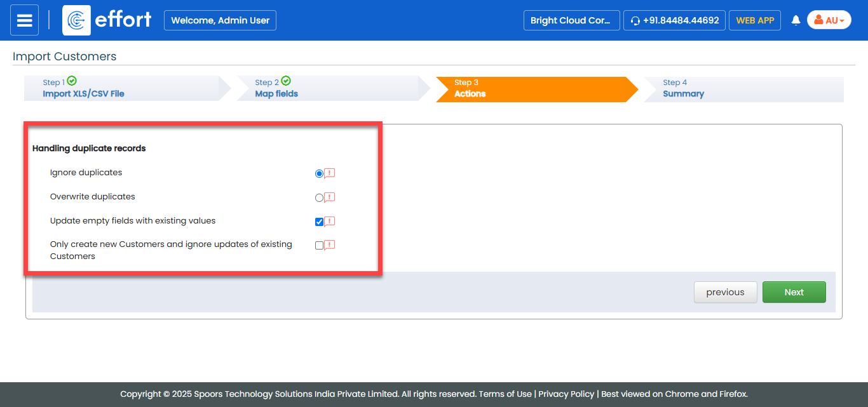Uncheck Update empty fields with existing values
The height and width of the screenshot is (407, 868).
[x=319, y=222]
